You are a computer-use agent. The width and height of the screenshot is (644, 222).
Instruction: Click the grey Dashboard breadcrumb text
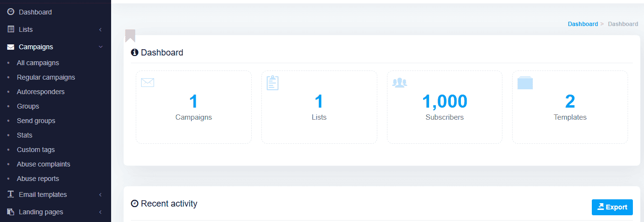623,24
